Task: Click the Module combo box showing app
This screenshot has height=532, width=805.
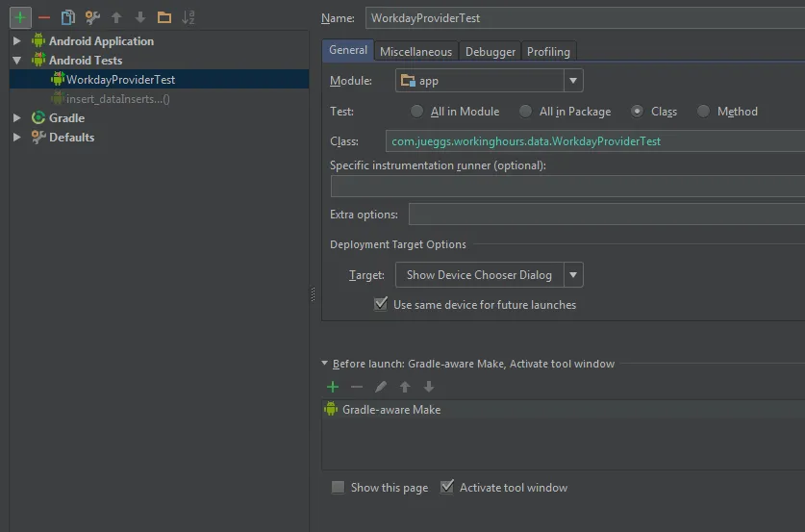Action: (x=490, y=81)
